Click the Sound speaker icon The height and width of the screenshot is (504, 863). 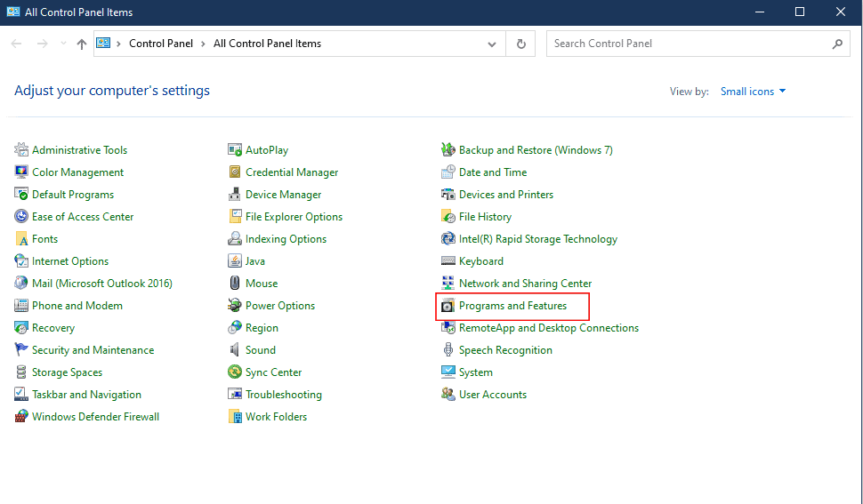point(235,349)
